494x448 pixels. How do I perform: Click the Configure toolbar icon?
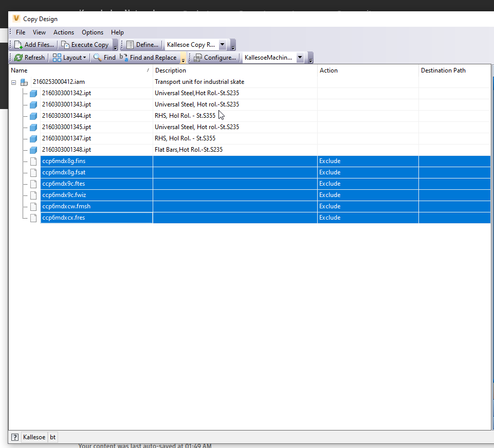tap(198, 57)
